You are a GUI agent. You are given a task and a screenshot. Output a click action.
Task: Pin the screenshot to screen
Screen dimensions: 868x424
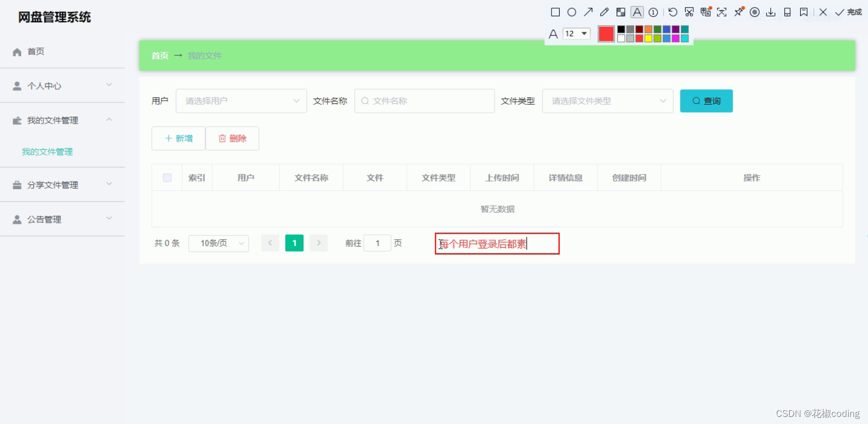point(739,11)
